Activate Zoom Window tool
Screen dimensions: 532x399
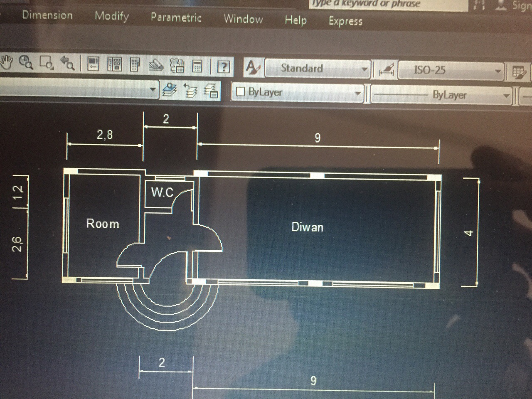point(47,63)
